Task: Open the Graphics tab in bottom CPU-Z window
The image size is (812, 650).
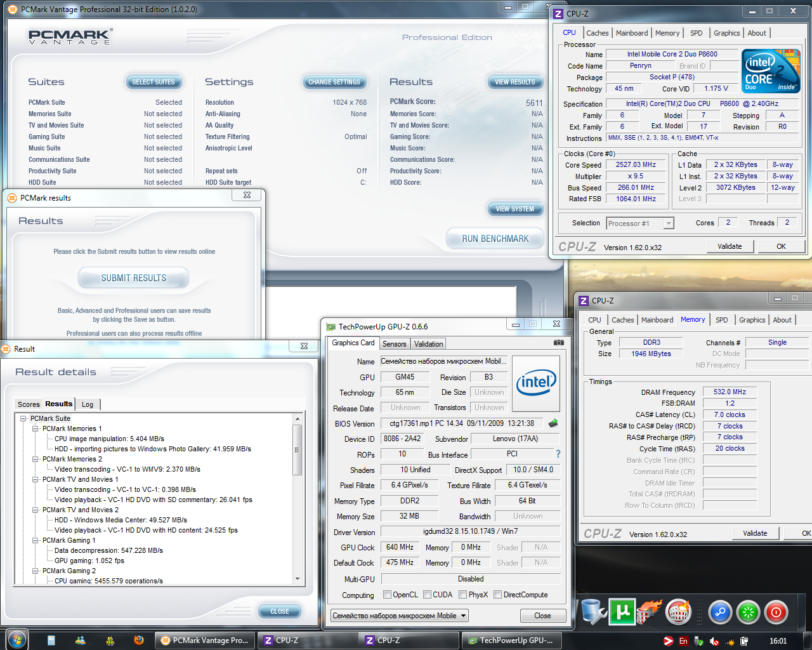Action: coord(752,320)
